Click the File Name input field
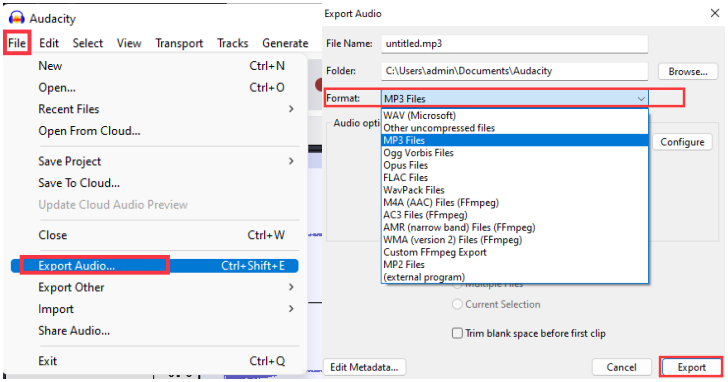This screenshot has width=728, height=382. [514, 44]
